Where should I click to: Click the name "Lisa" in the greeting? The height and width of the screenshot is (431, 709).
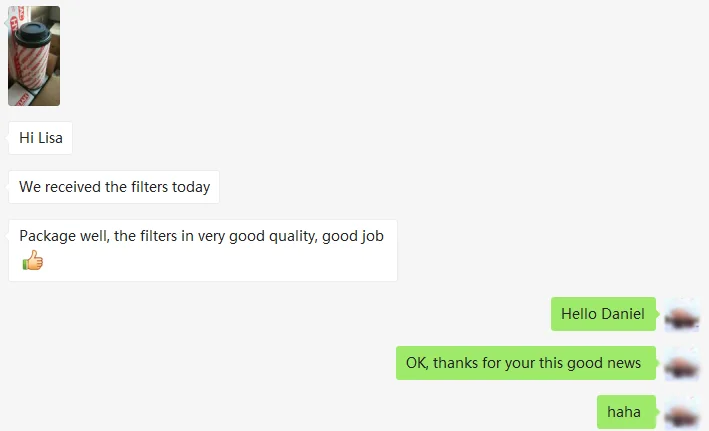coord(50,138)
